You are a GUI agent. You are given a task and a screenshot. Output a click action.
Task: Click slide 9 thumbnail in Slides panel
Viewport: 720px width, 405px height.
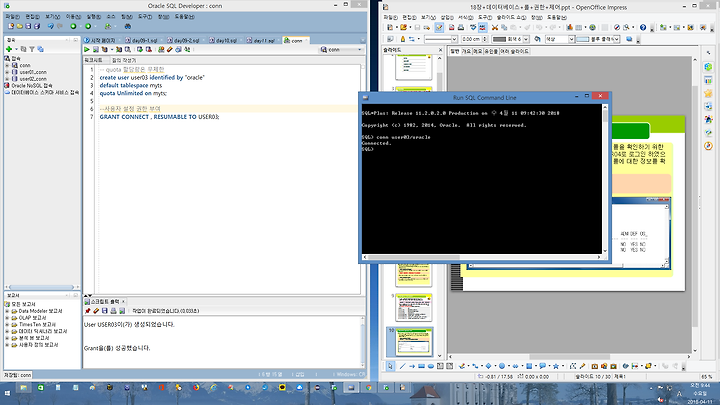pos(414,307)
